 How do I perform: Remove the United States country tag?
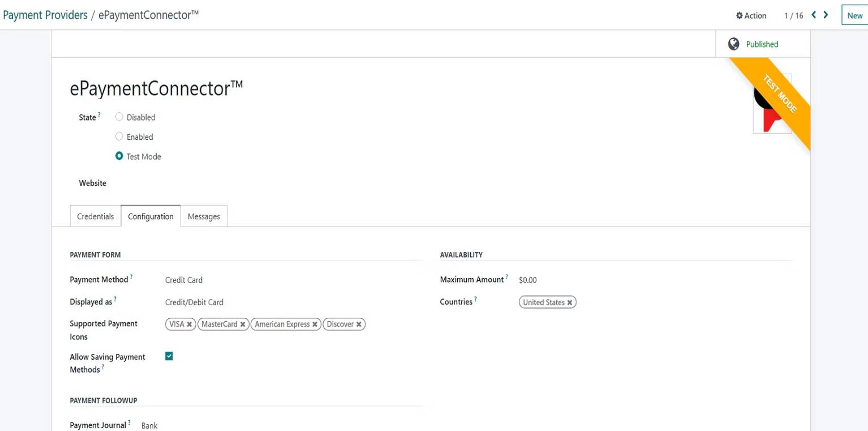(x=570, y=302)
